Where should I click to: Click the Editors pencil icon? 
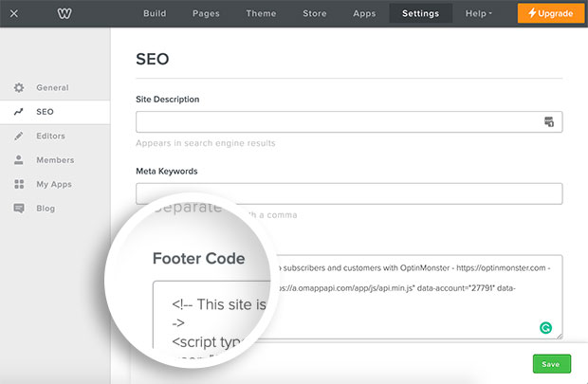[18, 136]
